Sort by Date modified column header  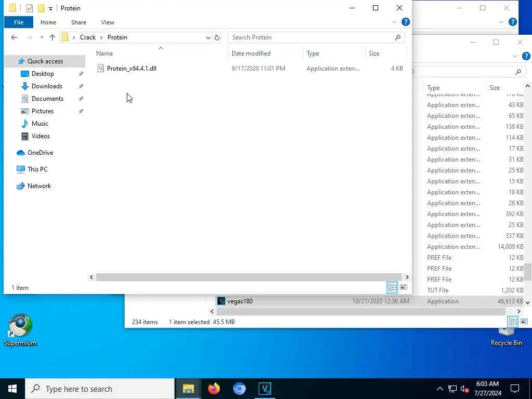251,54
